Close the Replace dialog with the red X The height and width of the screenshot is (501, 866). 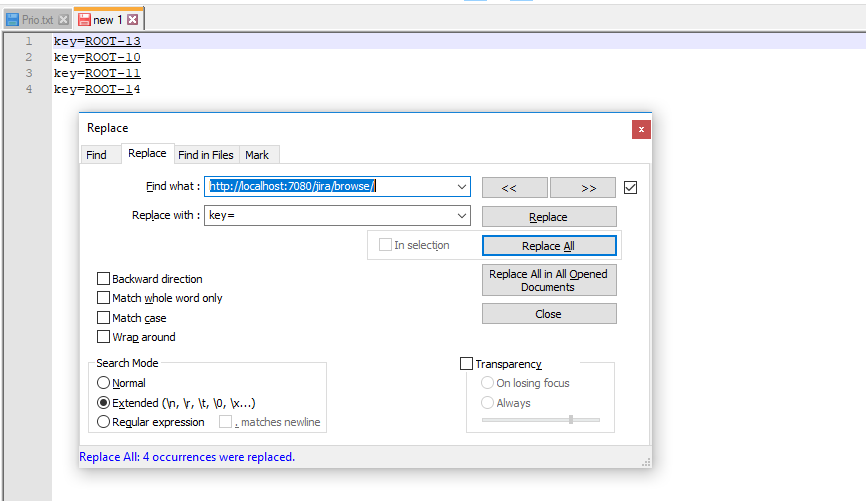641,129
